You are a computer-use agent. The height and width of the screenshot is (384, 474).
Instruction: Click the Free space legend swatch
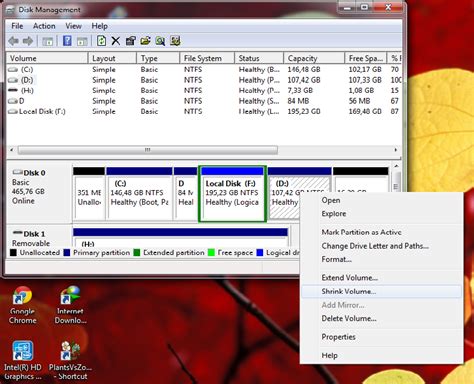point(211,253)
